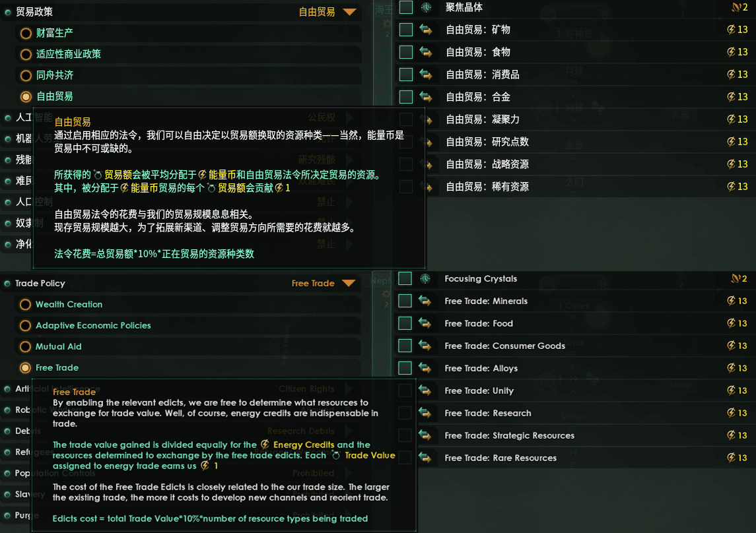Select the 自由贸易 radio option
The height and width of the screenshot is (533, 756).
tap(26, 97)
